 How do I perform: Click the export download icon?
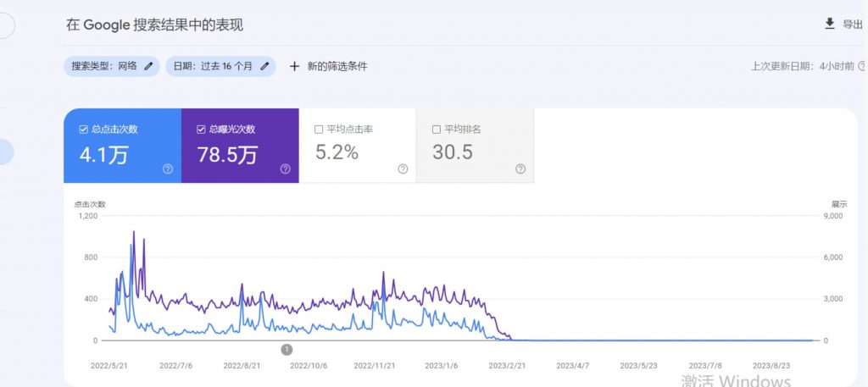[829, 23]
